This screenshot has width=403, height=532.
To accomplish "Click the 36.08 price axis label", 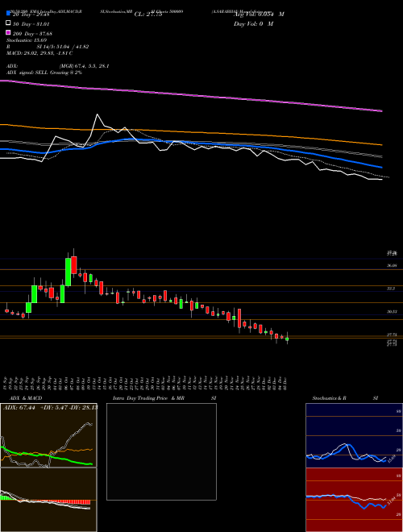I will point(392,266).
